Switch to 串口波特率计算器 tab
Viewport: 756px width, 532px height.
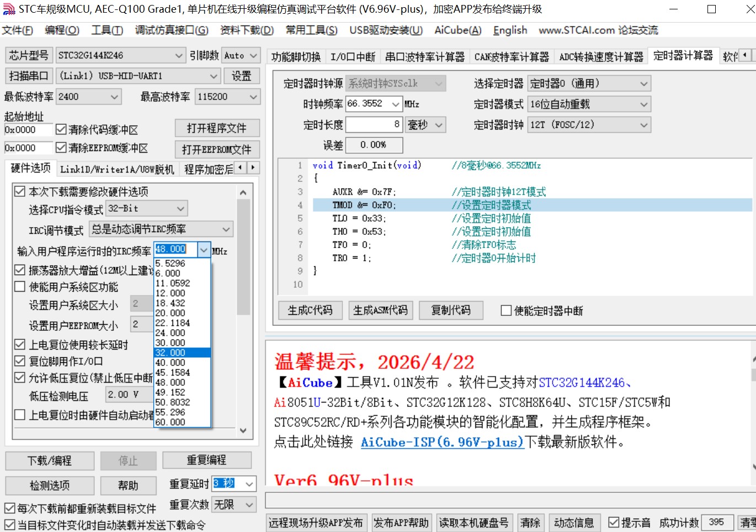coord(425,57)
